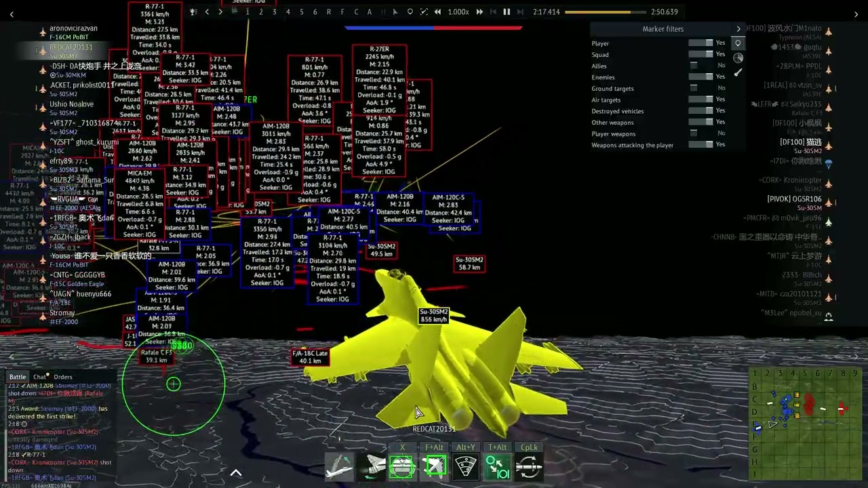Image resolution: width=868 pixels, height=488 pixels.
Task: Click the red and blue team score bar
Action: click(434, 28)
